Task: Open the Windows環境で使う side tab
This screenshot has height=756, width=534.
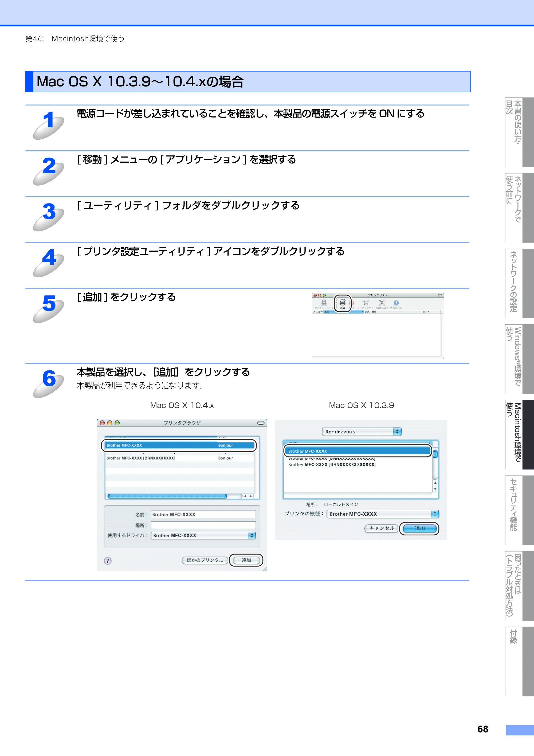Action: coord(519,359)
